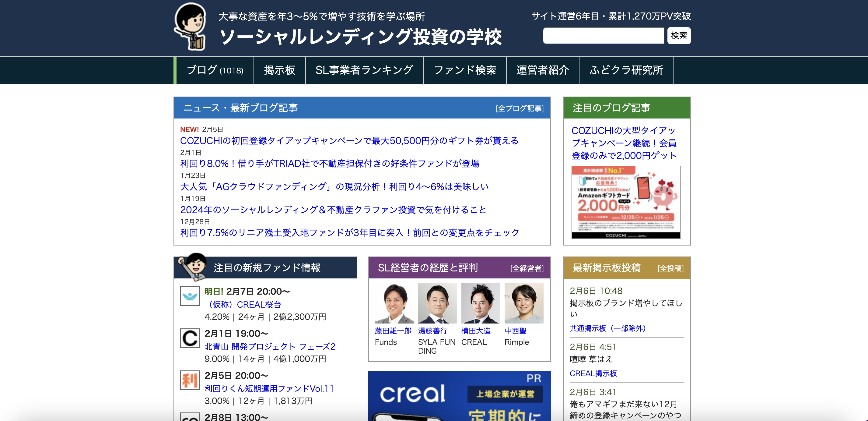Open 中西聖 portrait photo
The image size is (868, 421).
pyautogui.click(x=524, y=304)
